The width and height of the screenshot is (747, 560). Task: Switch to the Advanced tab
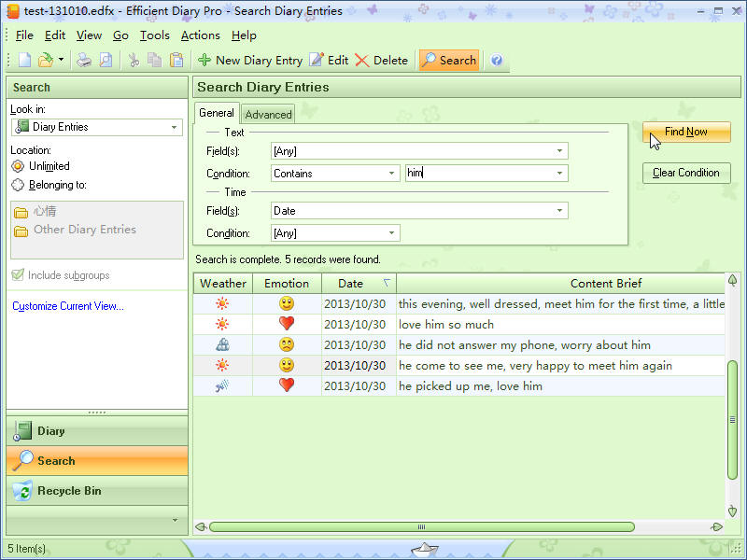point(268,115)
